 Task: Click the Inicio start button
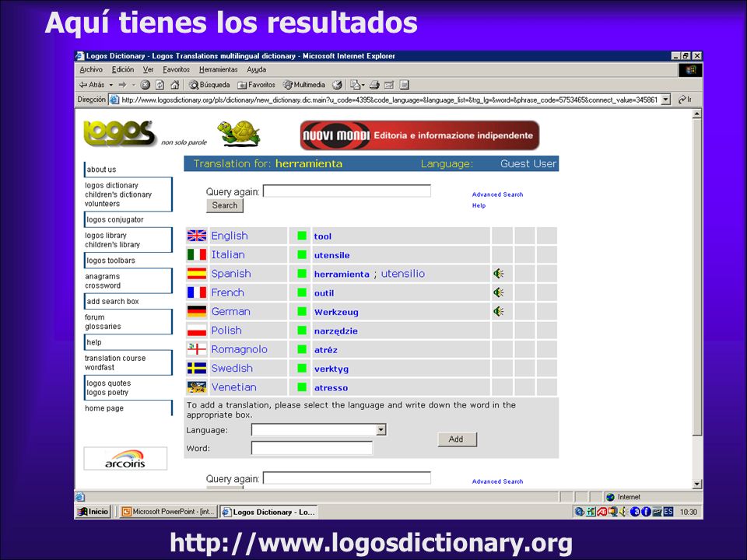(93, 512)
